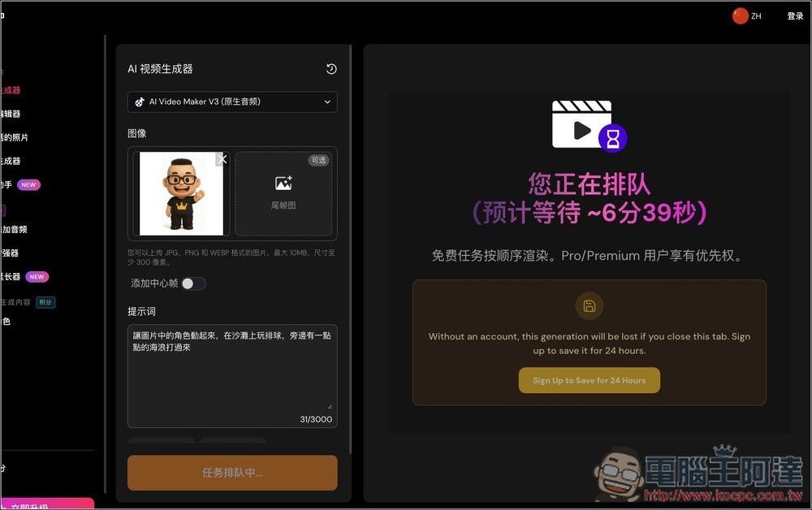Remove the uploaded avatar image with the X

coord(222,159)
